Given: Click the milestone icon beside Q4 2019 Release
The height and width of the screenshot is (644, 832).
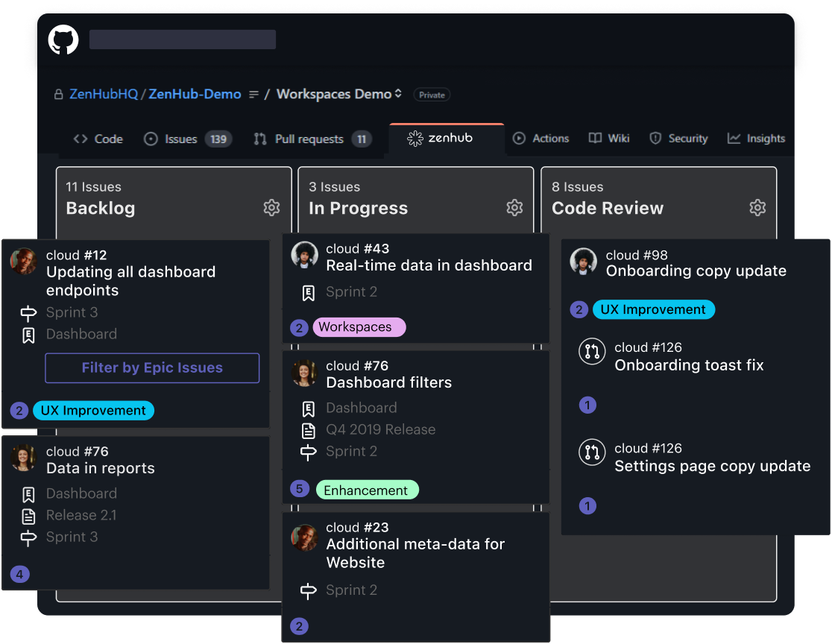Looking at the screenshot, I should pos(308,429).
